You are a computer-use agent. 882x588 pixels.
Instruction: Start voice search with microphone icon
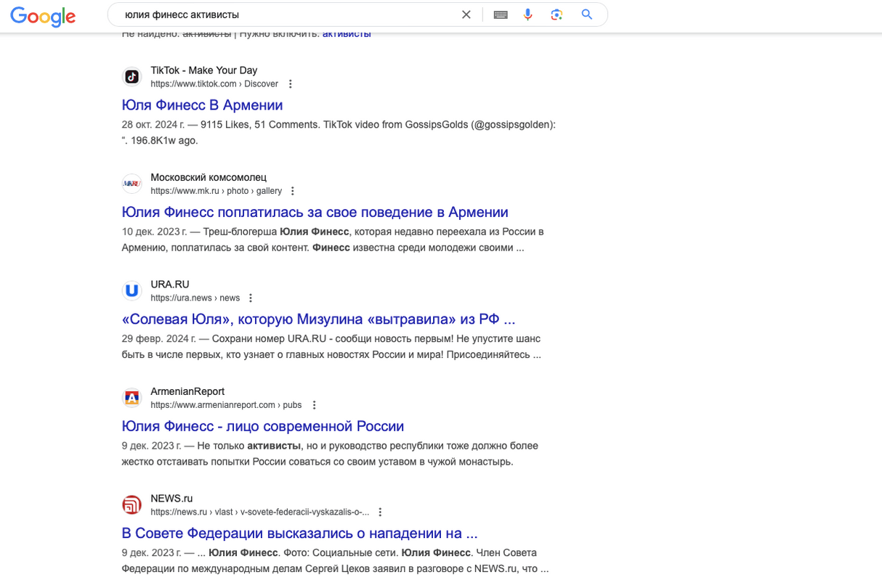(528, 15)
